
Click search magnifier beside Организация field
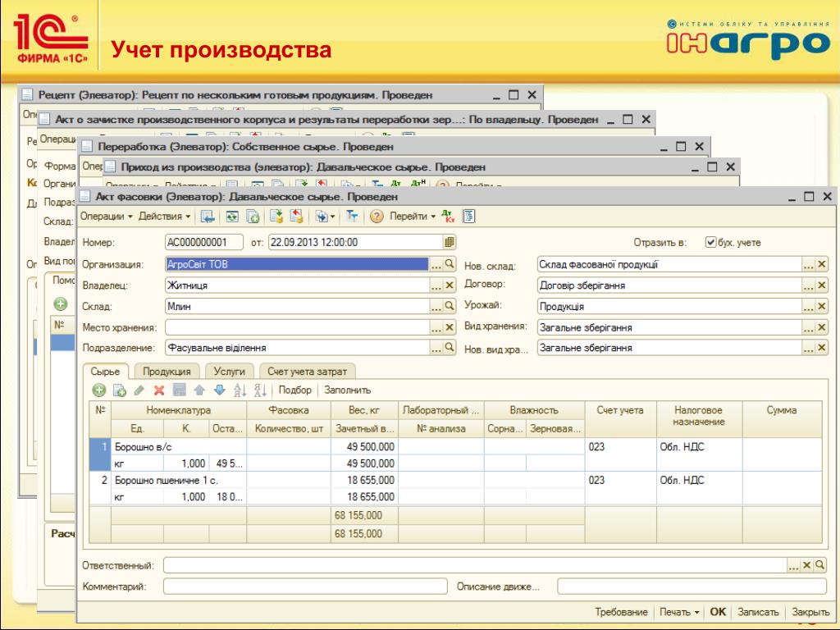(x=449, y=264)
